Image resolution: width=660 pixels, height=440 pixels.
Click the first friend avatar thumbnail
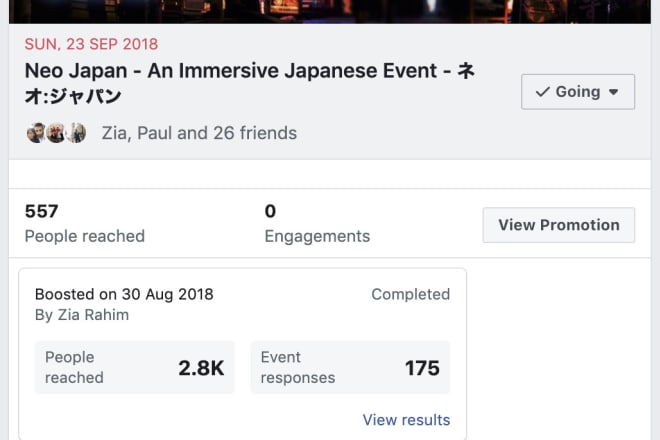point(36,133)
